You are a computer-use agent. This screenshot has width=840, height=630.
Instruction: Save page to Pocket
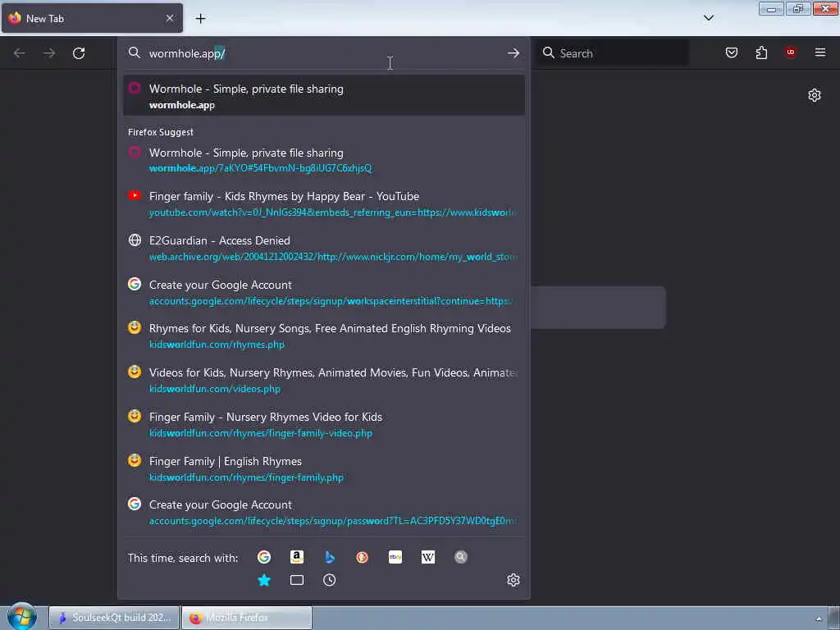click(731, 52)
